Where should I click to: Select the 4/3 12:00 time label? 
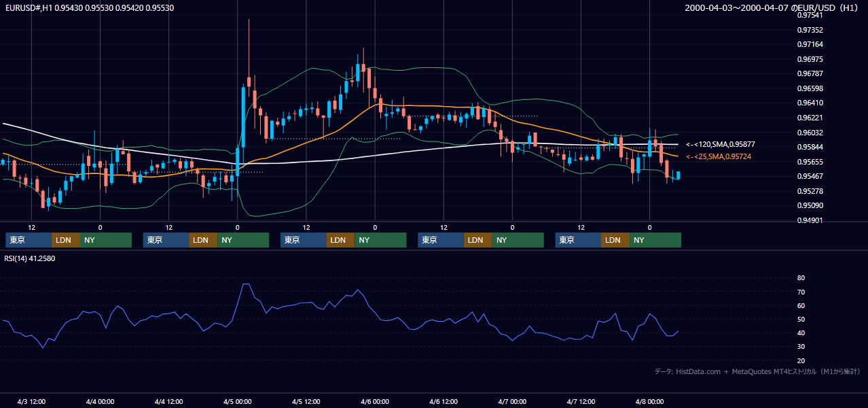pyautogui.click(x=31, y=401)
